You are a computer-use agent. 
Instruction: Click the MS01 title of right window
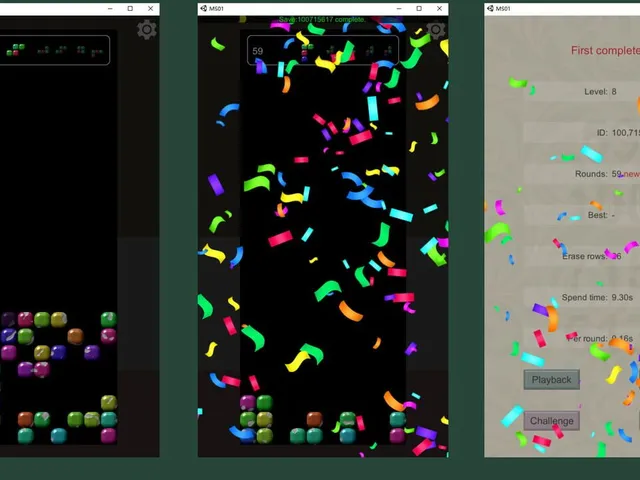(503, 9)
